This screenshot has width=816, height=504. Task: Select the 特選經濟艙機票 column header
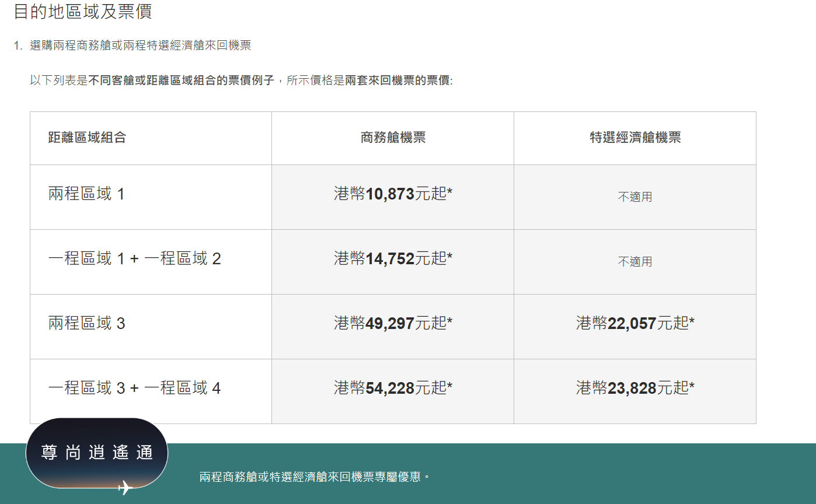pos(634,138)
